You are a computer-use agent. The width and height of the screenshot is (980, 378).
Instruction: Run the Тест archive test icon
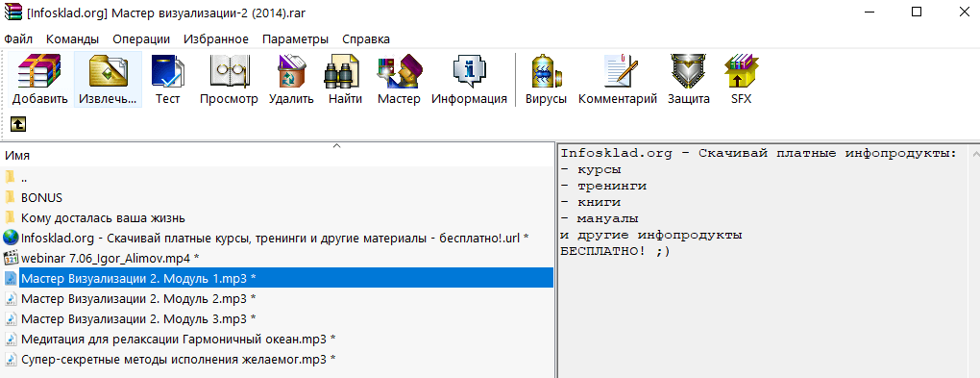[167, 71]
